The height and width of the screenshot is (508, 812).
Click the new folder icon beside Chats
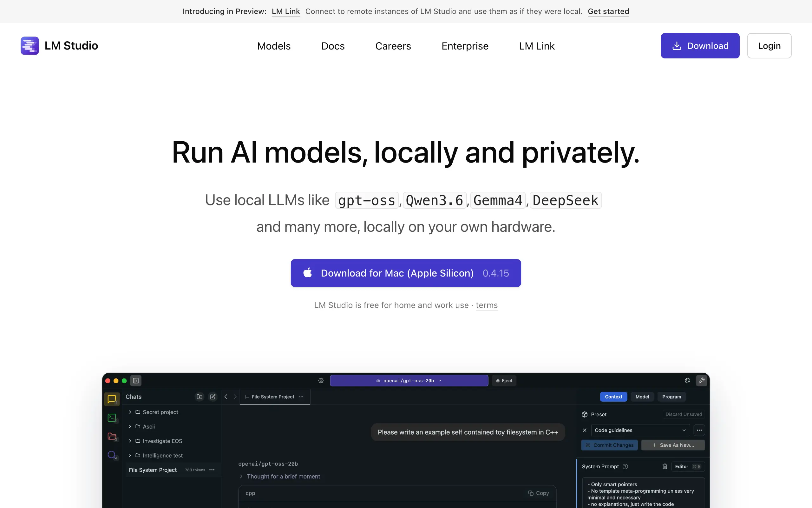(199, 397)
